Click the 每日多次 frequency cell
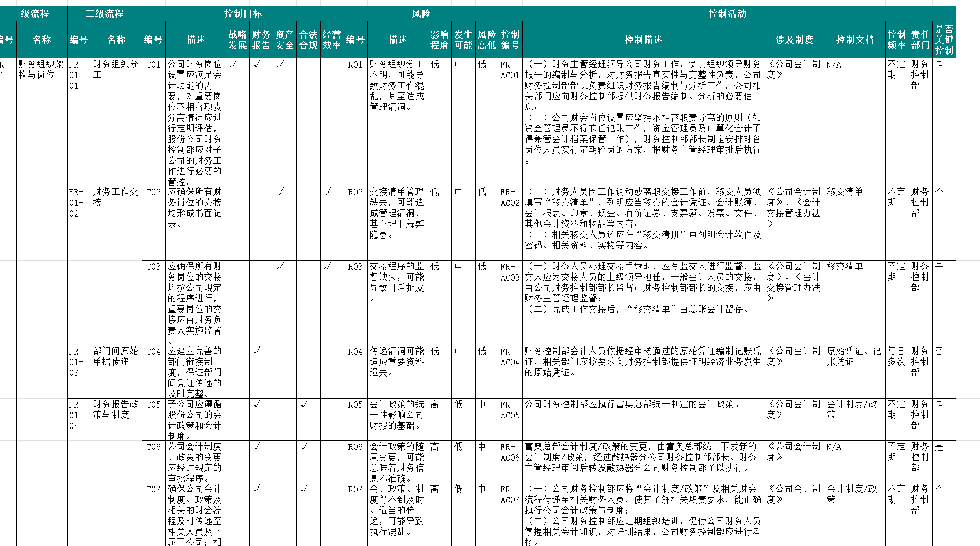The width and height of the screenshot is (980, 546). click(x=897, y=371)
